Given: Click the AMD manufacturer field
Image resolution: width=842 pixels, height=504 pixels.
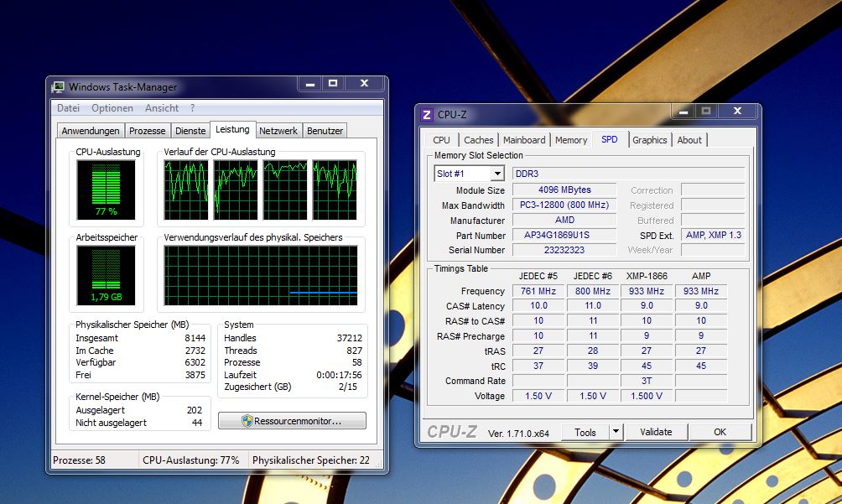Looking at the screenshot, I should point(564,220).
